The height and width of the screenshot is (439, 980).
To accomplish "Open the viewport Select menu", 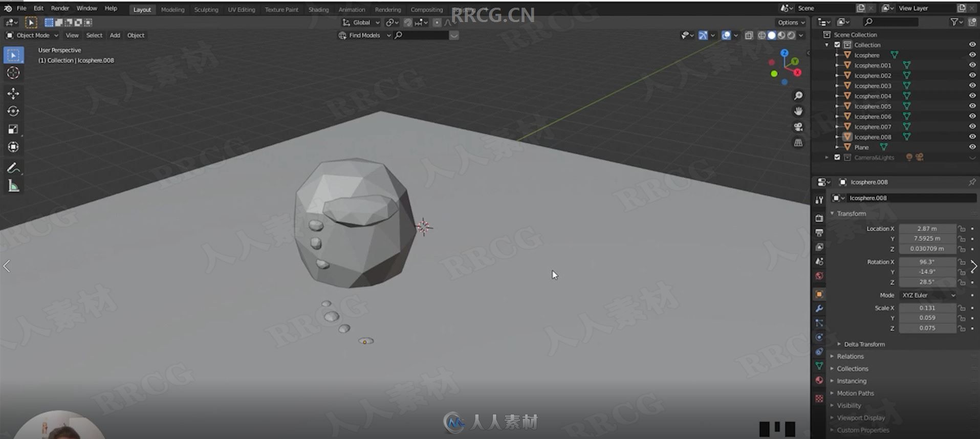I will [x=94, y=35].
